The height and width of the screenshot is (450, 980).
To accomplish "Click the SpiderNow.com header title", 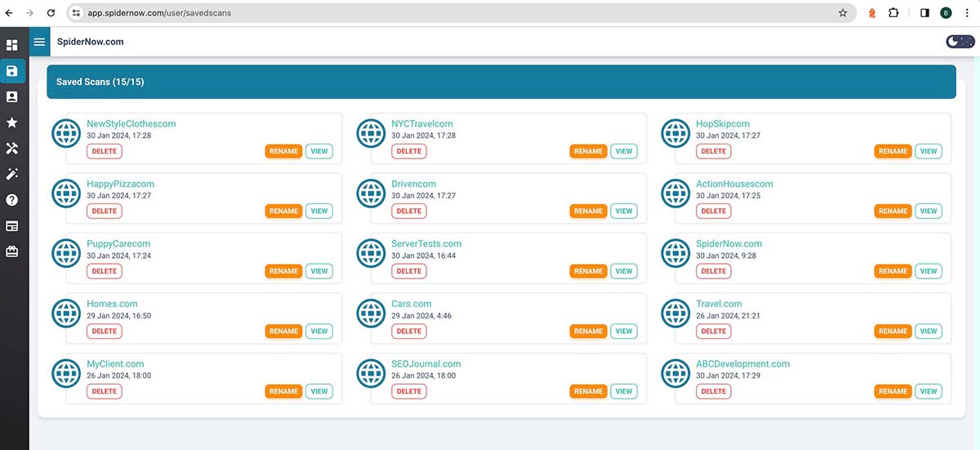I will click(x=91, y=42).
